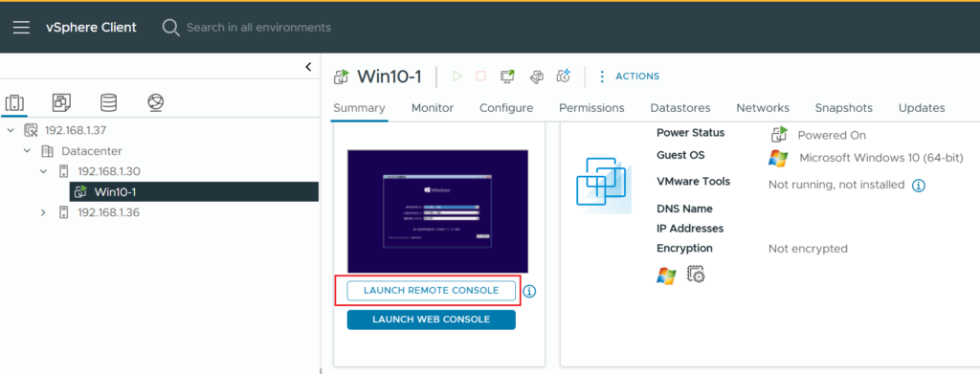Open the hamburger navigation menu
Screen dimensions: 980x374
pos(21,28)
